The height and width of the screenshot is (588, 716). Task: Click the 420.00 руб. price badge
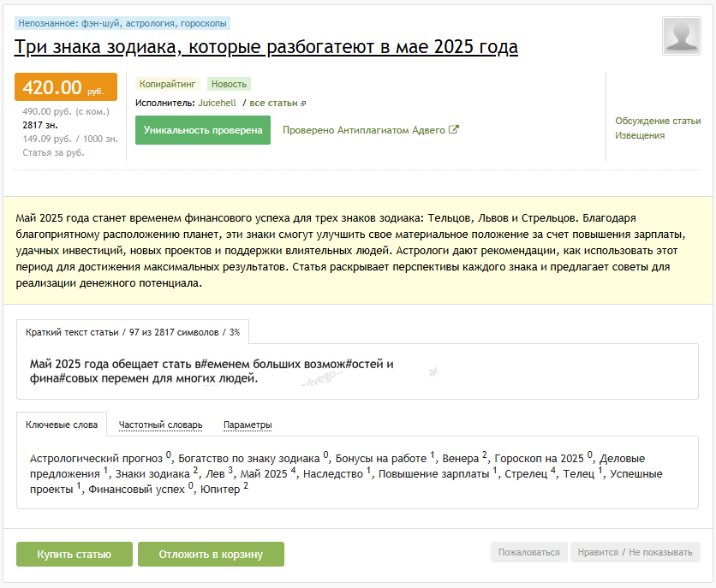pos(66,86)
